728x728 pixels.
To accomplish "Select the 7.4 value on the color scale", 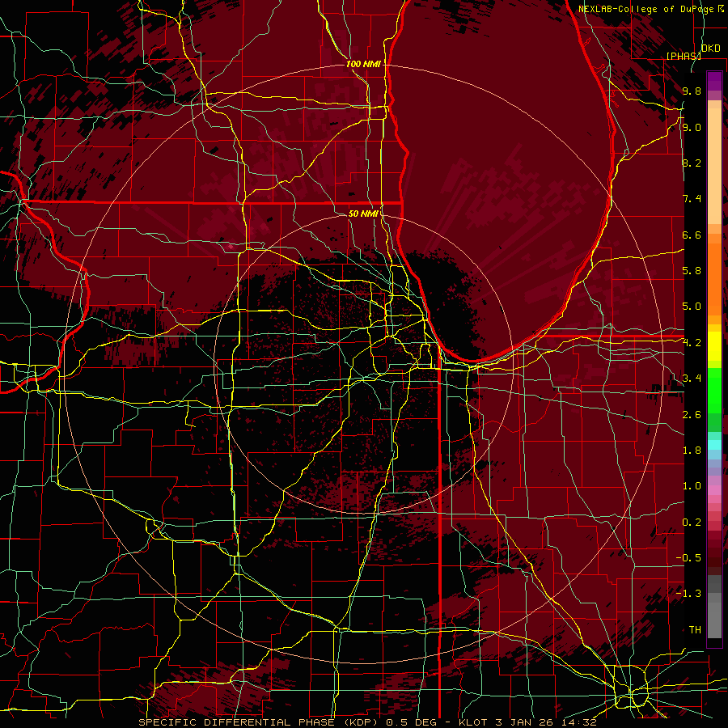I will (x=692, y=199).
